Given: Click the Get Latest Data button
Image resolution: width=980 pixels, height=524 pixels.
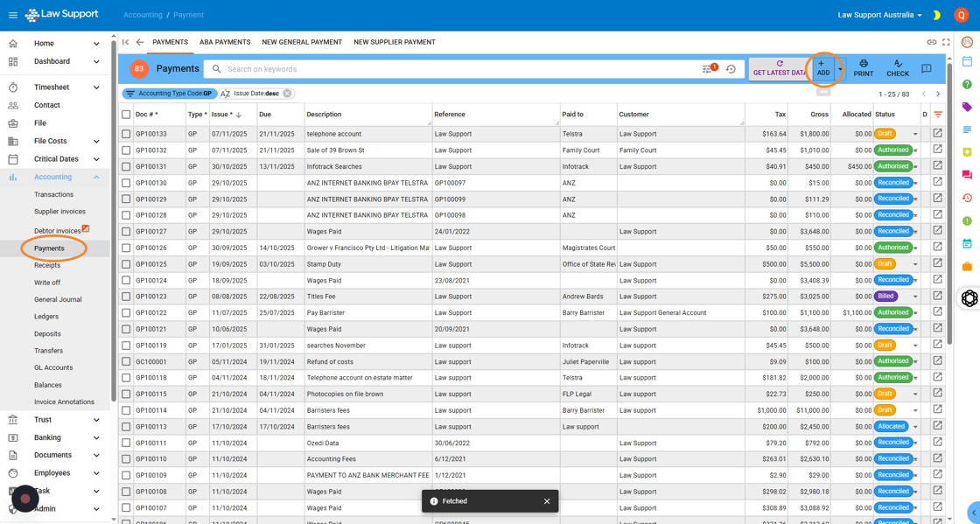Looking at the screenshot, I should point(778,68).
